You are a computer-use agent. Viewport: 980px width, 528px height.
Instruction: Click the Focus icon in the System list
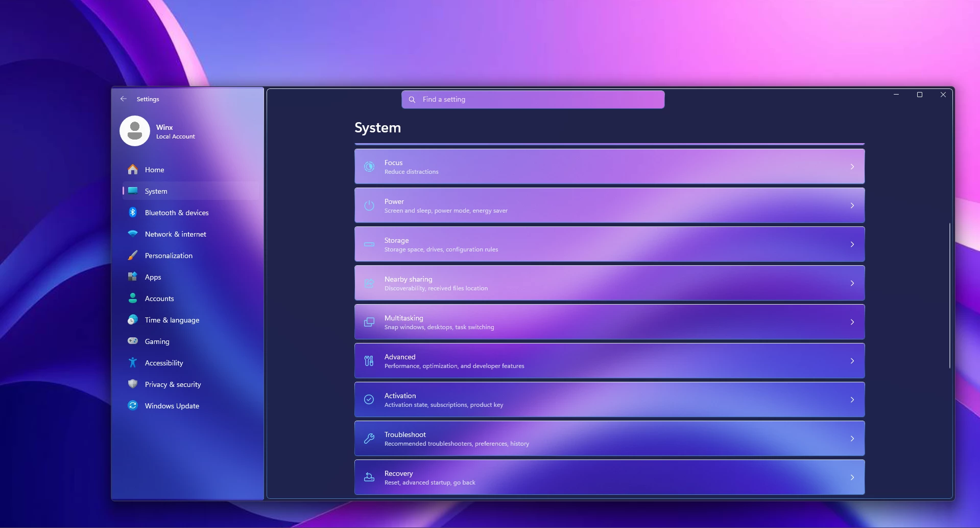click(x=369, y=167)
